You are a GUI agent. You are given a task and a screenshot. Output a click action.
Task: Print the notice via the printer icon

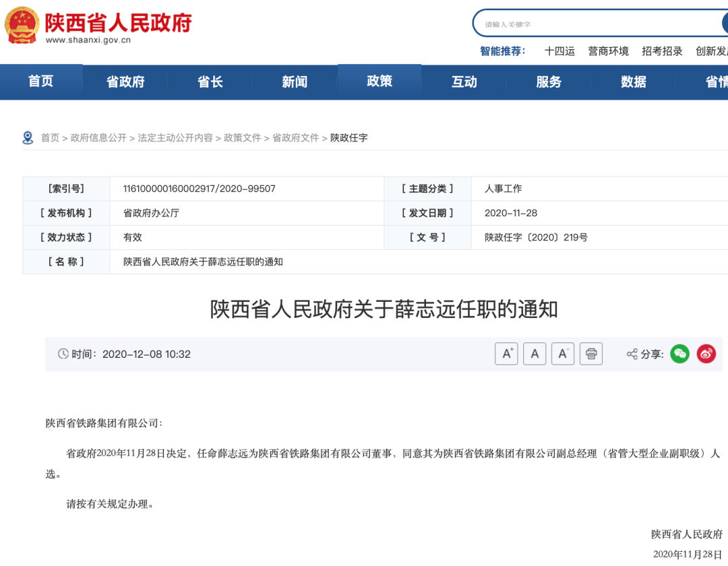590,353
